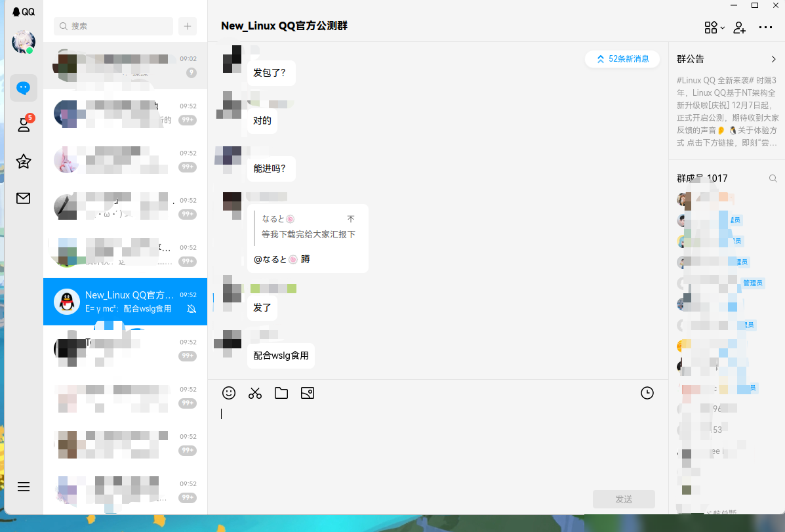Click the group title New_Linux QQ官方公测群

click(285, 26)
